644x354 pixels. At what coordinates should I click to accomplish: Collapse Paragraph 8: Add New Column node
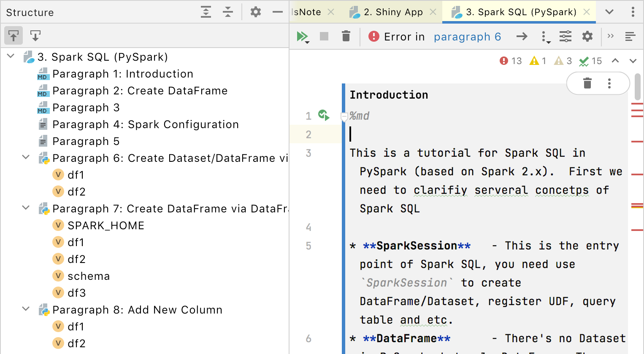point(26,309)
